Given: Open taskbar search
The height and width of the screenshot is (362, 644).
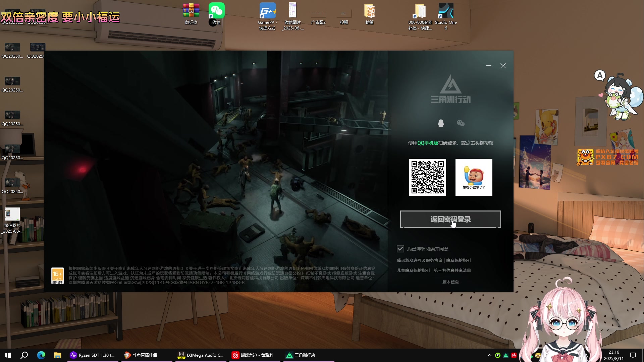Looking at the screenshot, I should [24, 355].
